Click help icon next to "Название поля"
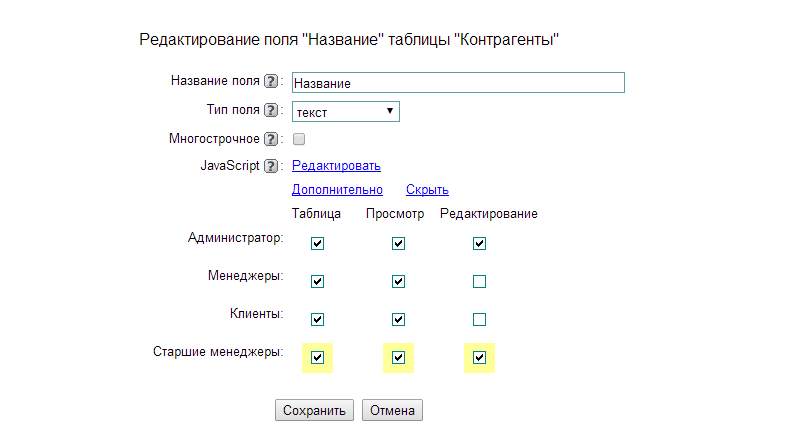The height and width of the screenshot is (444, 800). [x=270, y=82]
